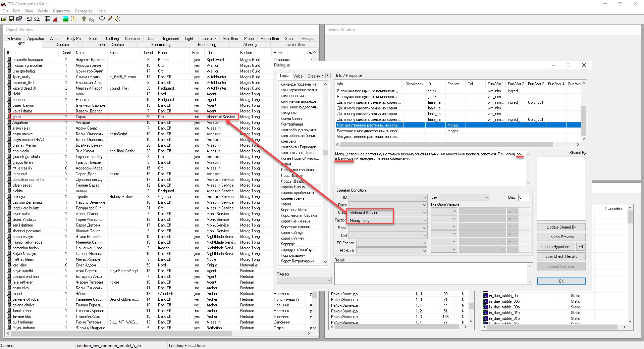Redo the last action in the toolbar
This screenshot has width=644, height=349.
[x=37, y=19]
